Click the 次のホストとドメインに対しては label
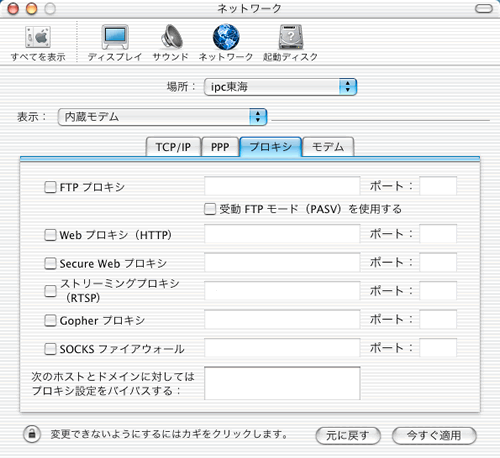The image size is (500, 458). click(x=113, y=377)
